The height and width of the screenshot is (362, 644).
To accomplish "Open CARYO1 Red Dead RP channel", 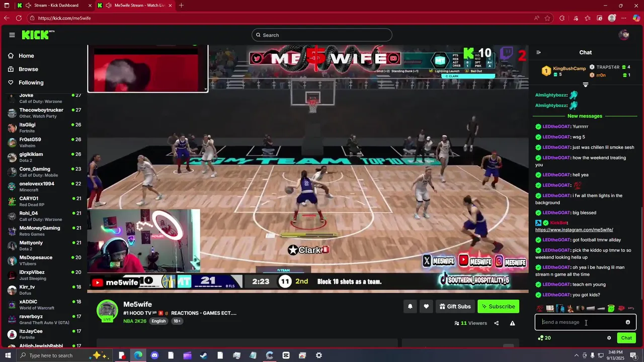I will [x=44, y=201].
